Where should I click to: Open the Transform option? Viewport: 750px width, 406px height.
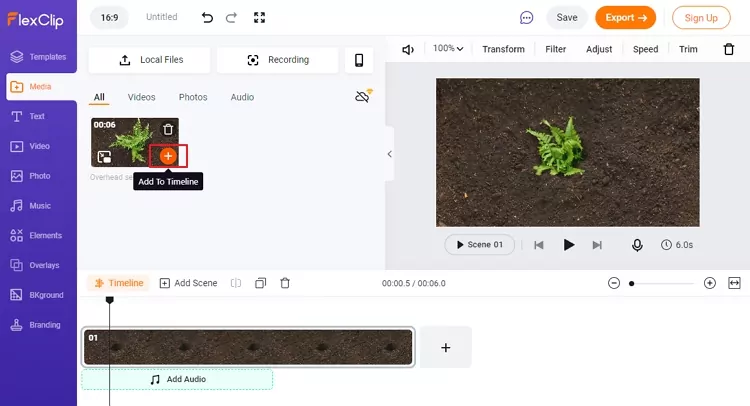(503, 49)
